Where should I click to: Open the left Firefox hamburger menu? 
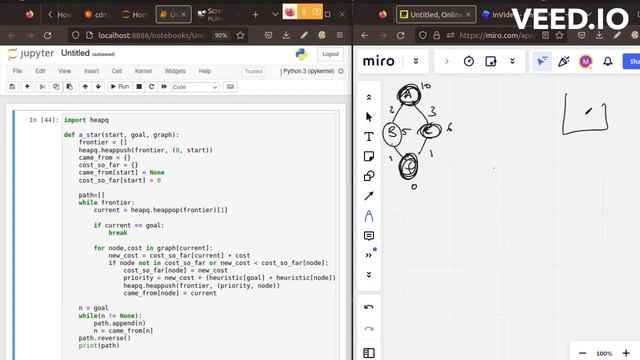[x=340, y=36]
